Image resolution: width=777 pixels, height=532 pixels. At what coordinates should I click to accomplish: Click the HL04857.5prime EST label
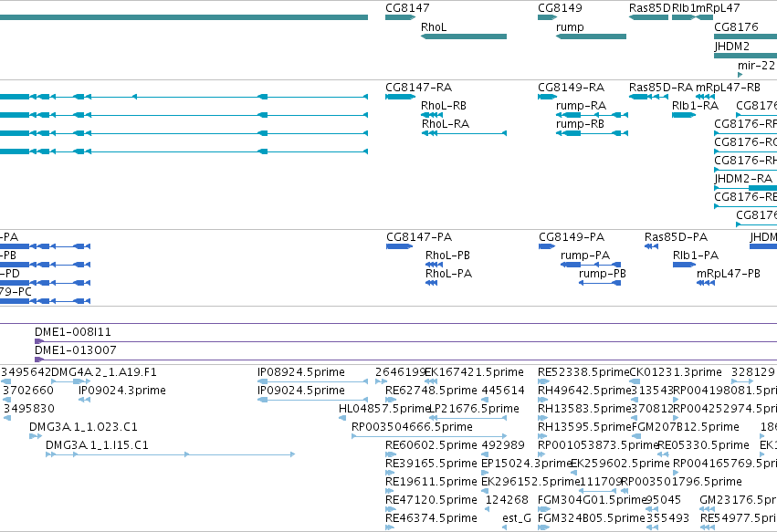pyautogui.click(x=384, y=409)
